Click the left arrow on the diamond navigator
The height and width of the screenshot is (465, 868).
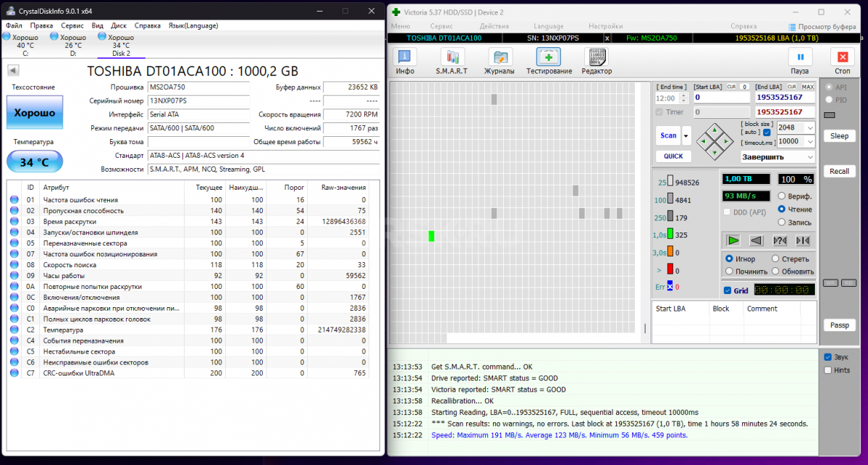tap(704, 141)
